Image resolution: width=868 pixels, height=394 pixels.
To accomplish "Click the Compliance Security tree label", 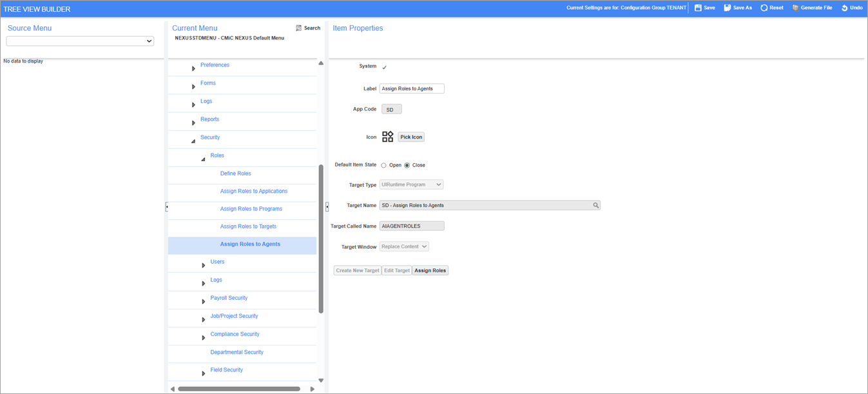I will point(235,334).
